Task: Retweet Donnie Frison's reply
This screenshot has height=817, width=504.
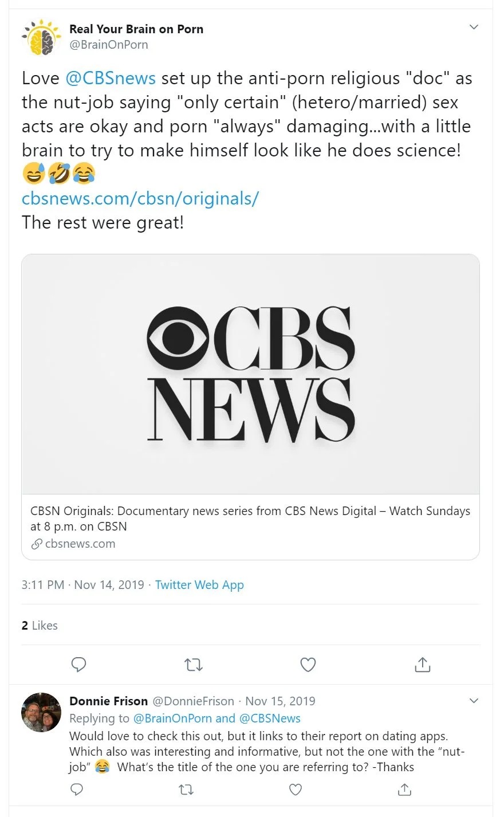Action: click(x=186, y=790)
